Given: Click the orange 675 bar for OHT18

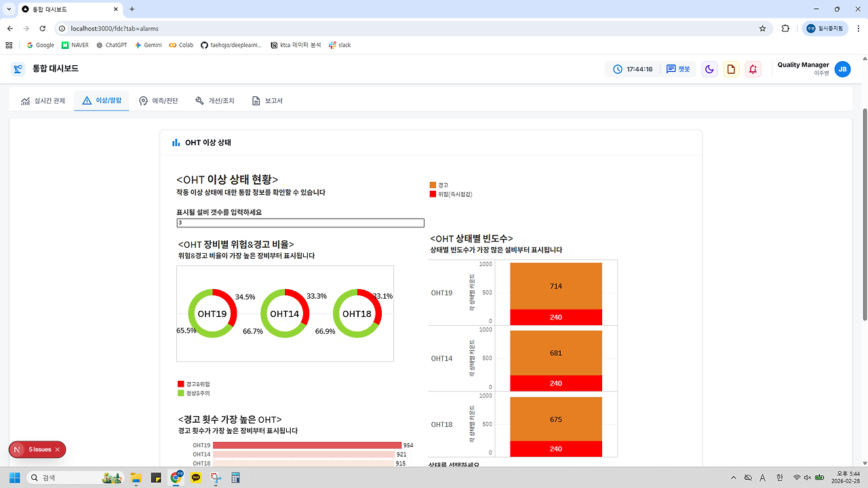Looking at the screenshot, I should click(x=556, y=419).
